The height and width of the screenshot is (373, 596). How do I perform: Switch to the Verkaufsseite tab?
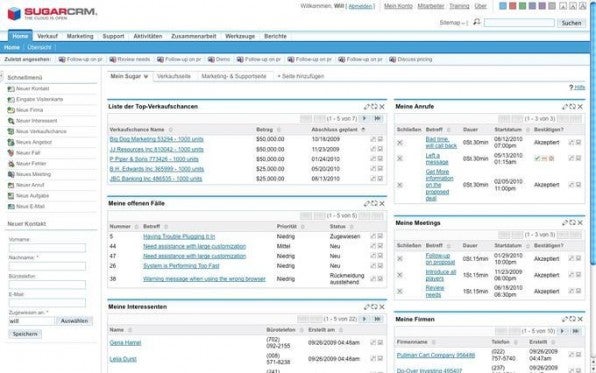174,76
